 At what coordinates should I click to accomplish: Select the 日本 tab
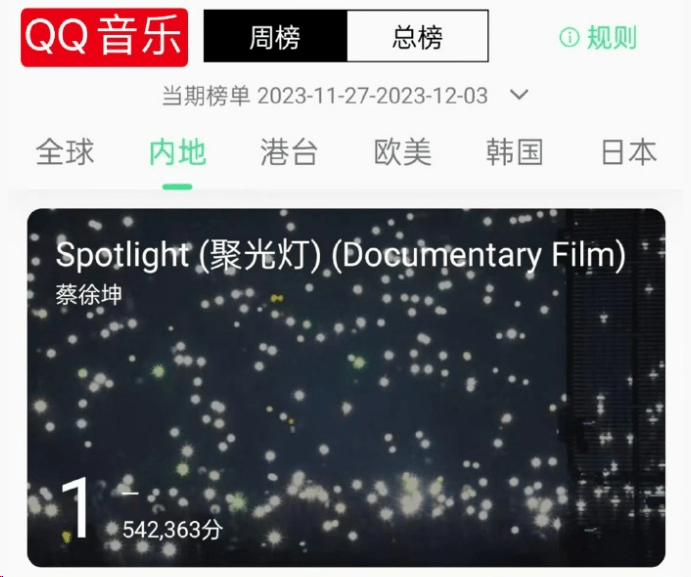pyautogui.click(x=629, y=152)
